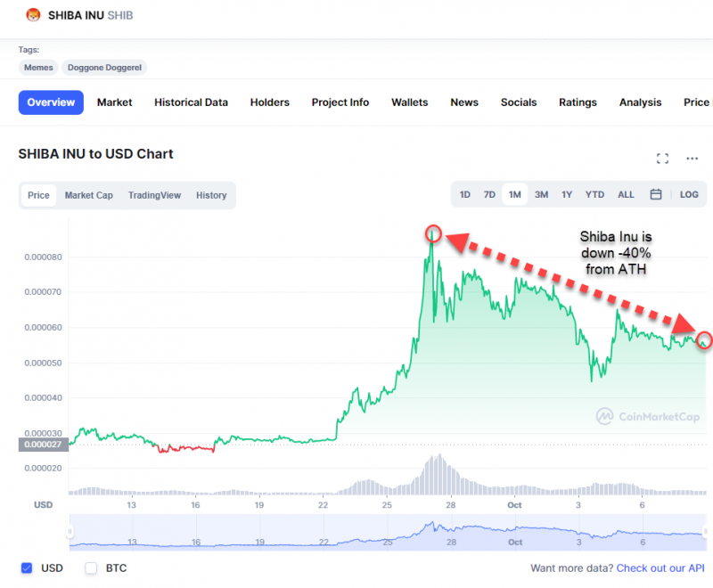
Task: Click the Oct date axis label
Action: click(x=514, y=505)
